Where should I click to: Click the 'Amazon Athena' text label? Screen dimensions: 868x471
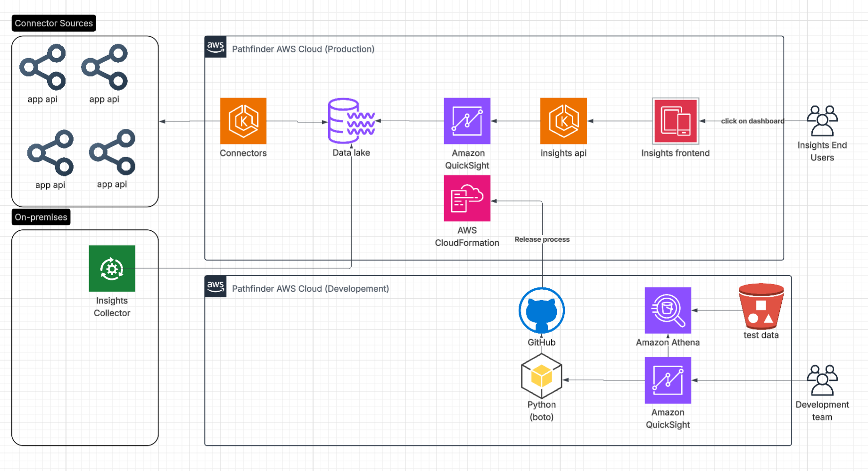click(x=668, y=342)
